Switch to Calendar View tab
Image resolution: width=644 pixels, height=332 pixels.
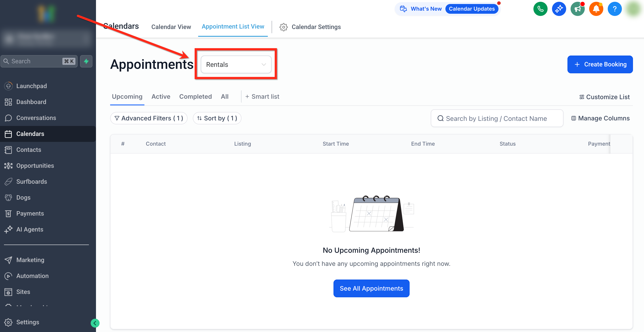point(171,27)
